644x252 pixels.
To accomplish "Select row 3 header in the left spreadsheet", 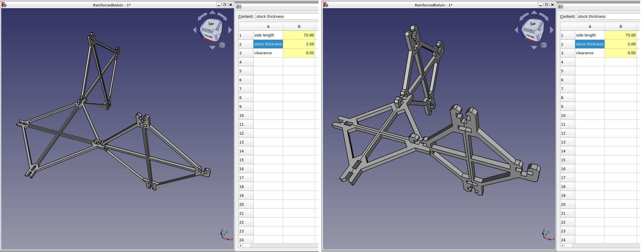I will (x=246, y=53).
